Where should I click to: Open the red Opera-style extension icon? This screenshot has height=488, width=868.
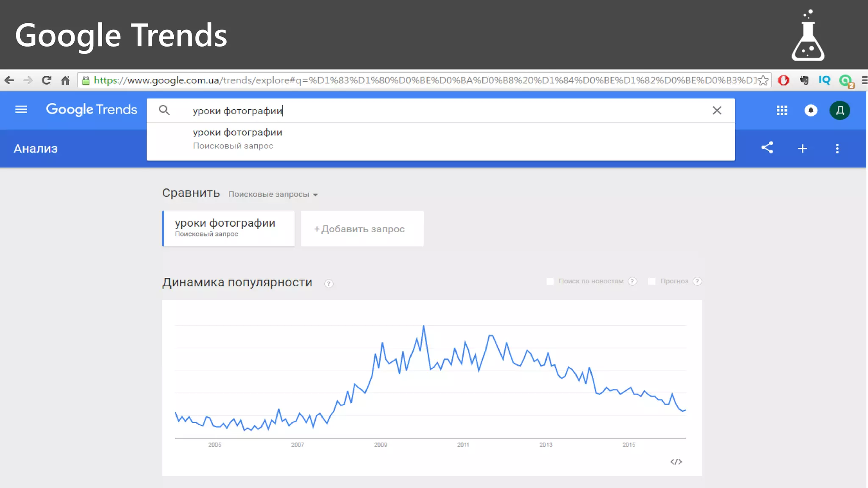[x=784, y=80]
